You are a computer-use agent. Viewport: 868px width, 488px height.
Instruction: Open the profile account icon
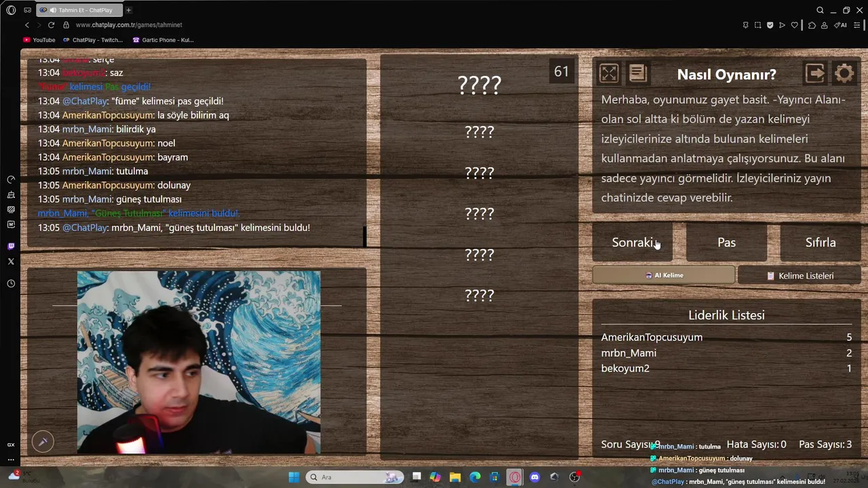(x=824, y=25)
